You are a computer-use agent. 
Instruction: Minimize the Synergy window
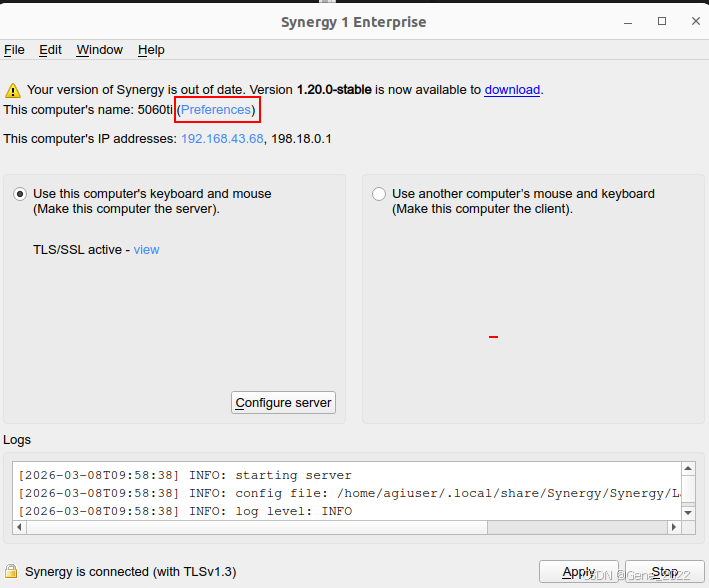[628, 22]
